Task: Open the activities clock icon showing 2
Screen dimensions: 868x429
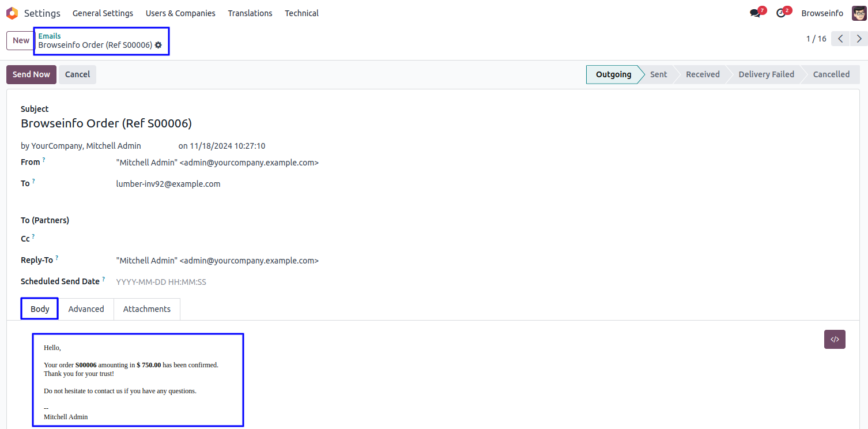Action: tap(781, 13)
